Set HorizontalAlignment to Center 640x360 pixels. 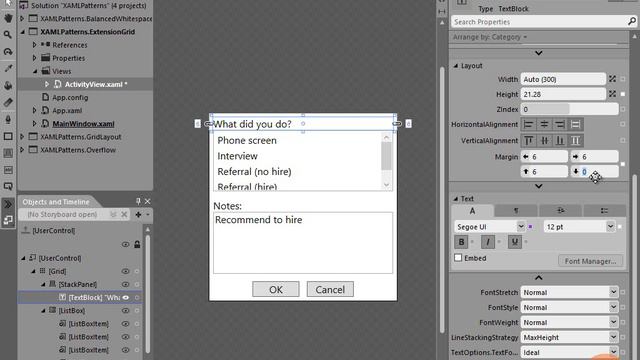[544, 124]
